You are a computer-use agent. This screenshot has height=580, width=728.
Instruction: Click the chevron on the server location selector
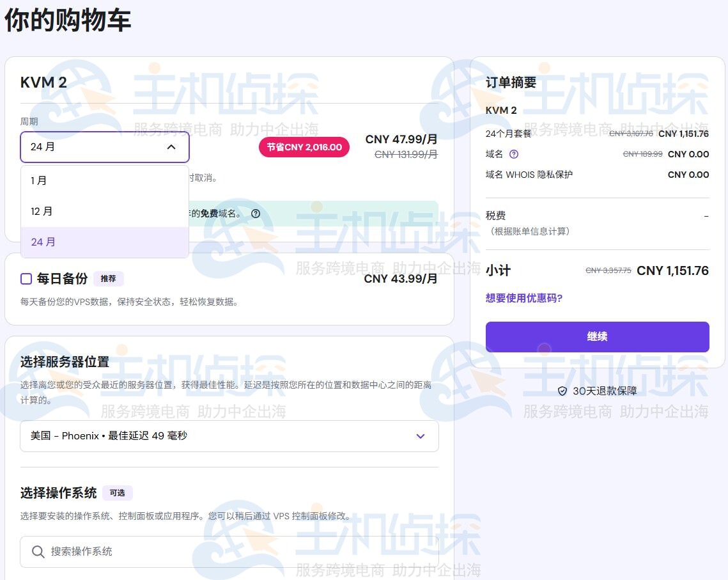(420, 436)
